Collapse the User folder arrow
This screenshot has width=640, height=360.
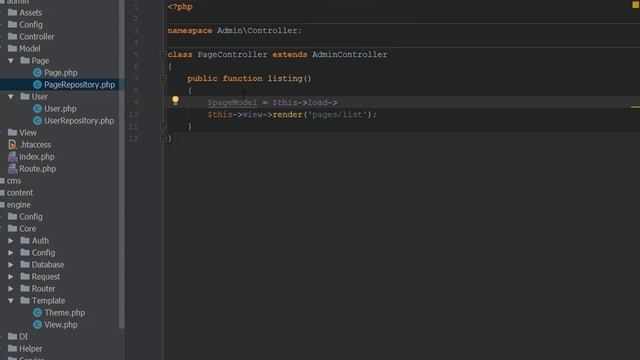pyautogui.click(x=11, y=97)
